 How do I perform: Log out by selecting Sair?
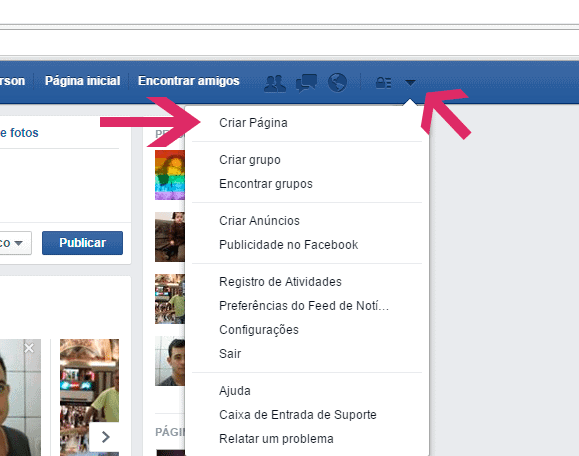[230, 354]
